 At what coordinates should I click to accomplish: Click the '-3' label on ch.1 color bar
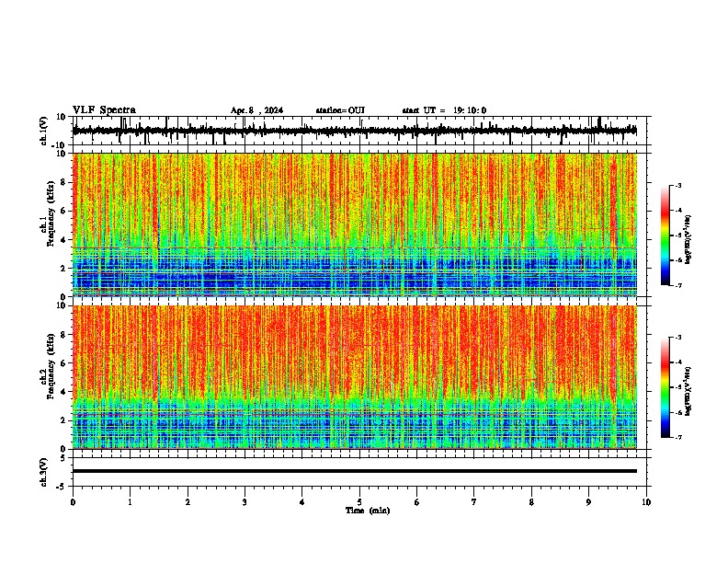(x=677, y=185)
